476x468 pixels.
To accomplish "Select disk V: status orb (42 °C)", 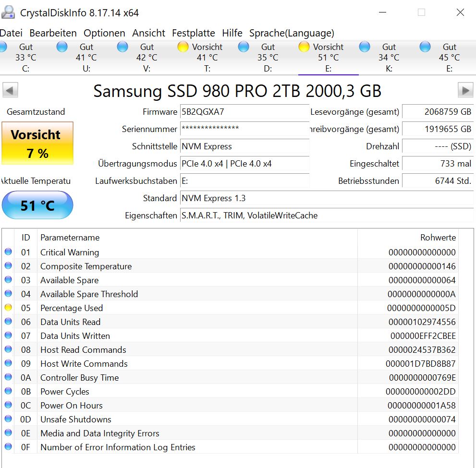I will pyautogui.click(x=122, y=47).
